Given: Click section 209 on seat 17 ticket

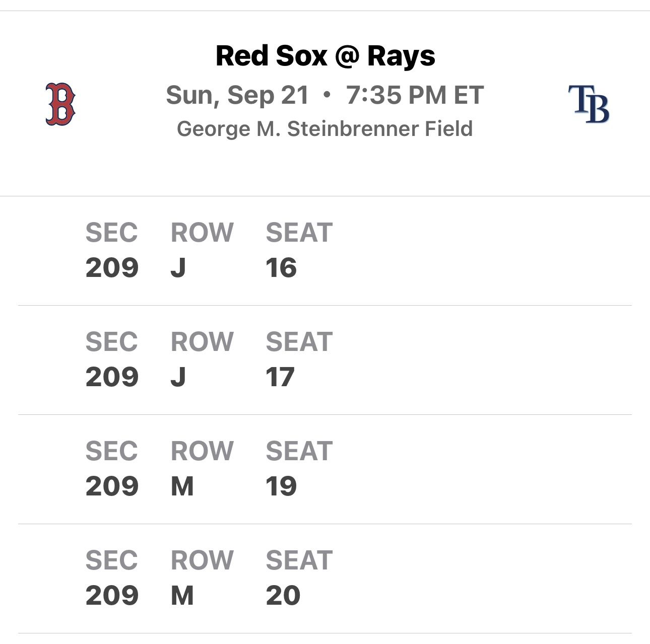Looking at the screenshot, I should [x=112, y=377].
